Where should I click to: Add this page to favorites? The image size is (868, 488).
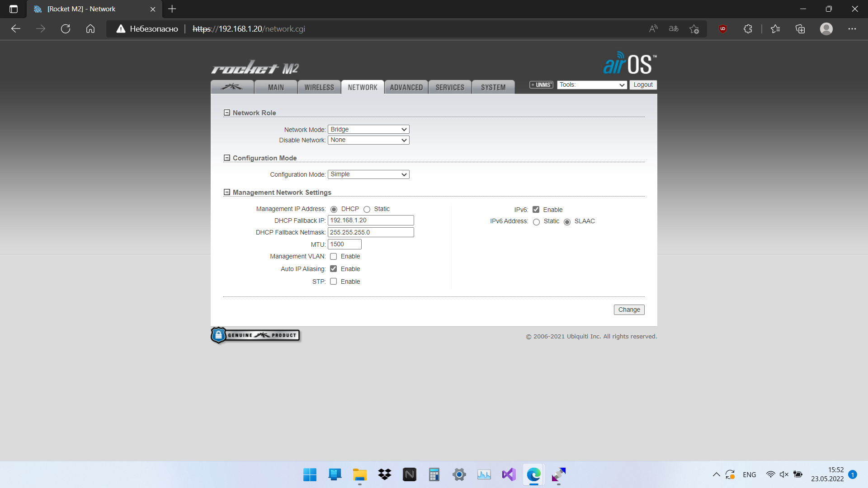pos(694,29)
